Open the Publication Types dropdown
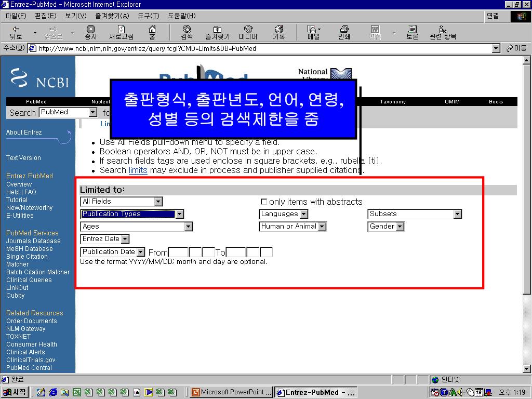The height and width of the screenshot is (399, 532). [132, 214]
